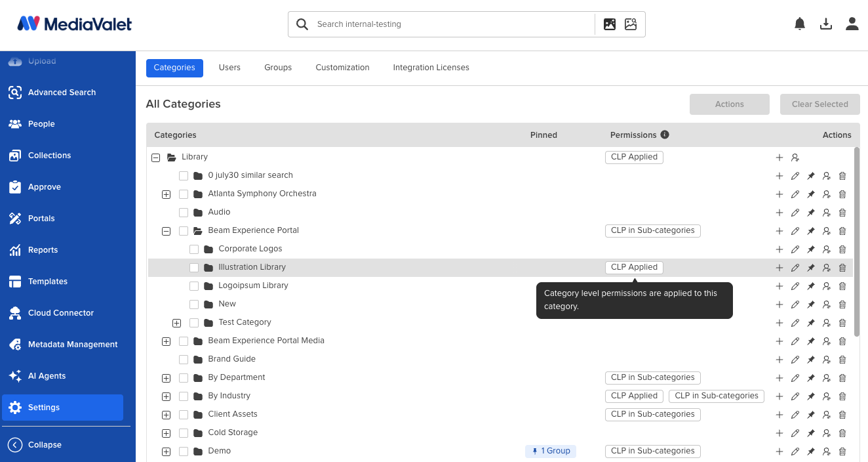Add sub-category to Corporate Logos

click(779, 249)
